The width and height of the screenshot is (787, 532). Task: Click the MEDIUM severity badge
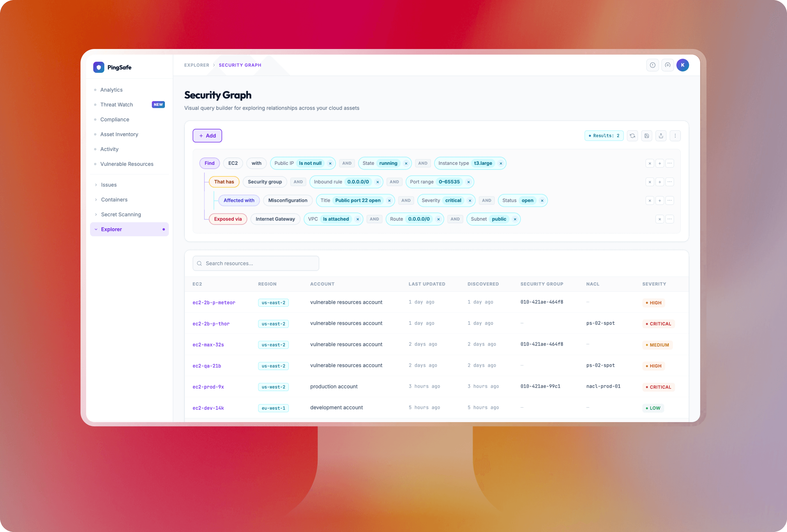click(657, 345)
